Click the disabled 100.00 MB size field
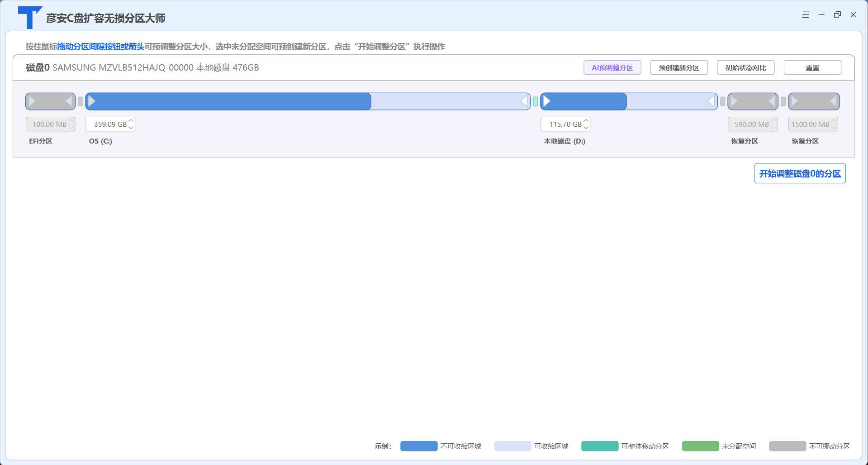Image resolution: width=868 pixels, height=465 pixels. pos(50,124)
